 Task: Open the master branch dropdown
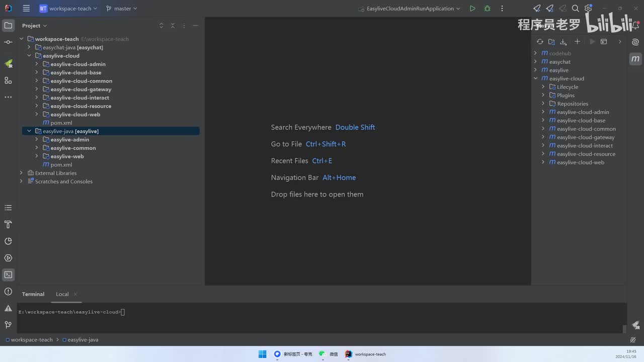point(121,9)
